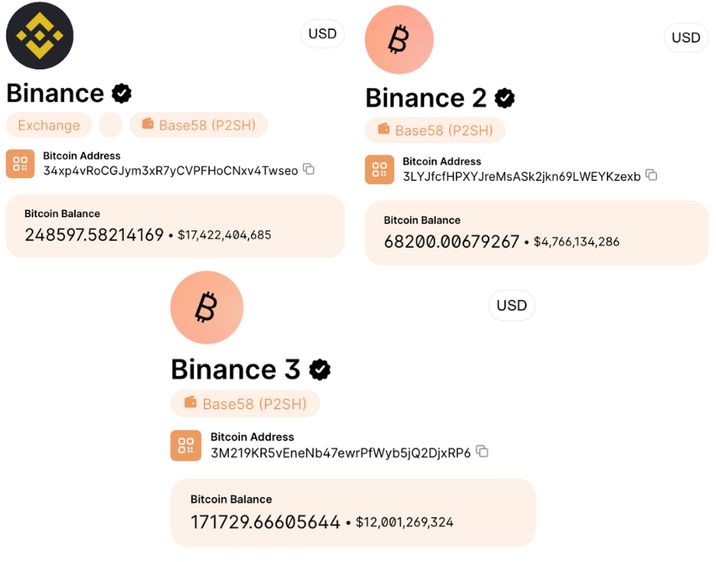Click Binance 3 verified badge

point(320,369)
